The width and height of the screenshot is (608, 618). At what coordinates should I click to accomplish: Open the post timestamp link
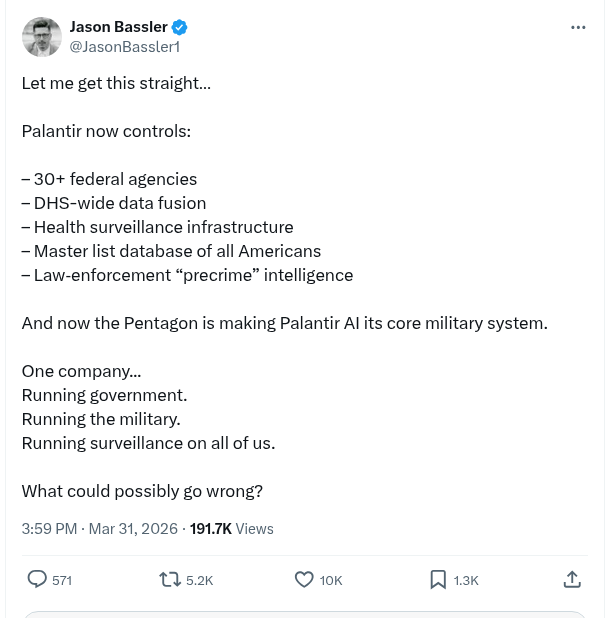pyautogui.click(x=99, y=528)
